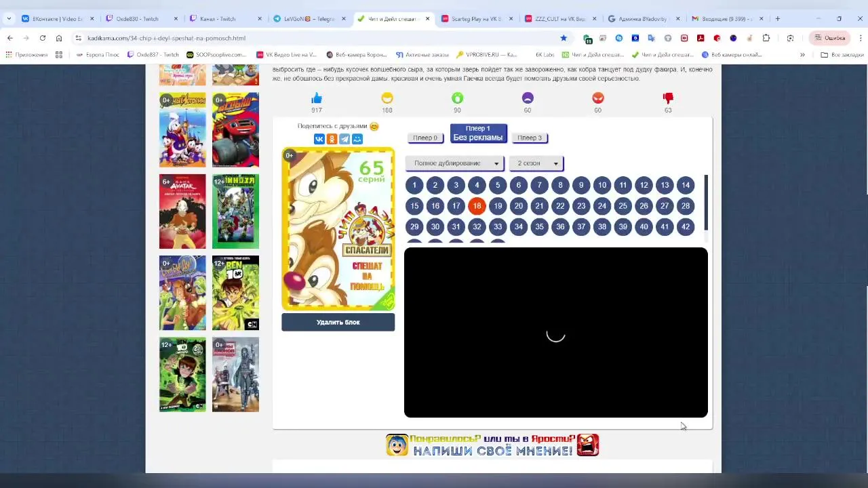Switch to "Плеер 3" tab

pos(530,138)
